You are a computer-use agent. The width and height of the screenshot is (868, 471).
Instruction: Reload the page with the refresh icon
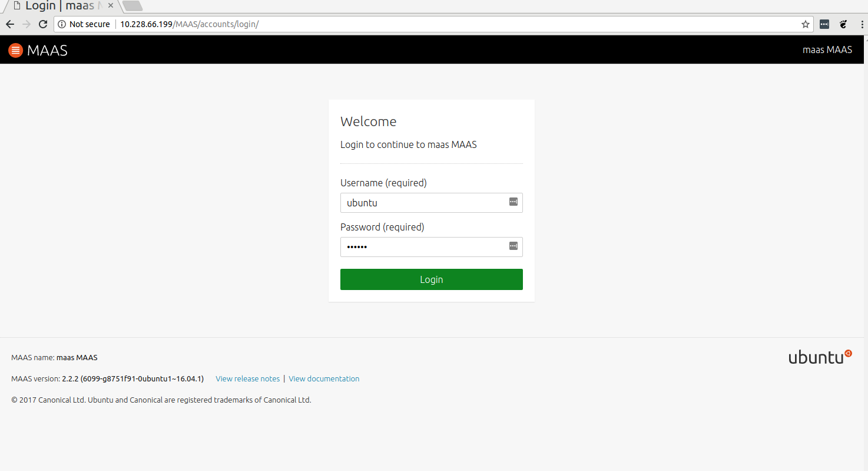coord(43,24)
